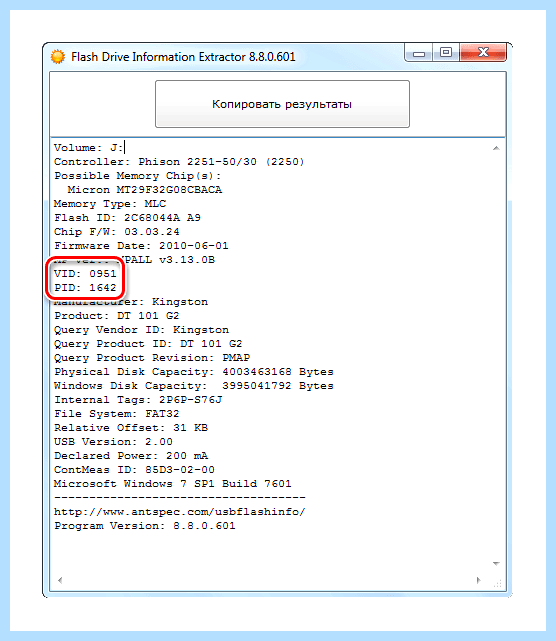Click the vertical scrollbar down arrow
This screenshot has width=556, height=641.
pyautogui.click(x=496, y=564)
